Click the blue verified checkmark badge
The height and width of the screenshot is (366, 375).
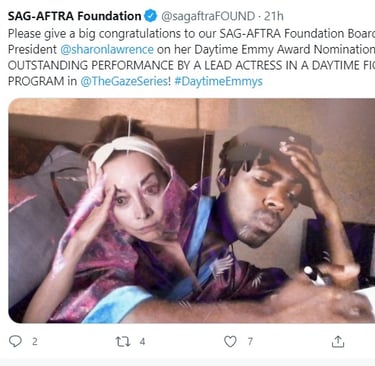(151, 16)
